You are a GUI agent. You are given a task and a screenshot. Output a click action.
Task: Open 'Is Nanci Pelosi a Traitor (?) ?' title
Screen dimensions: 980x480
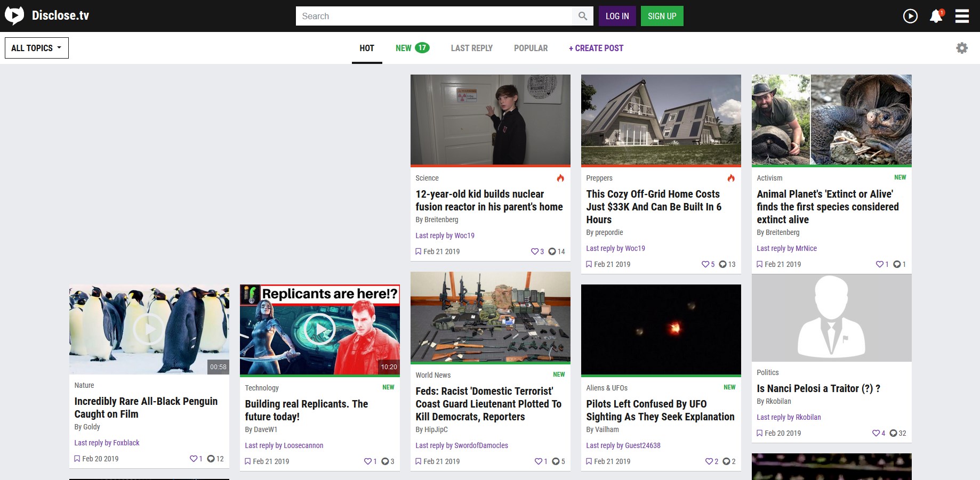click(x=818, y=388)
